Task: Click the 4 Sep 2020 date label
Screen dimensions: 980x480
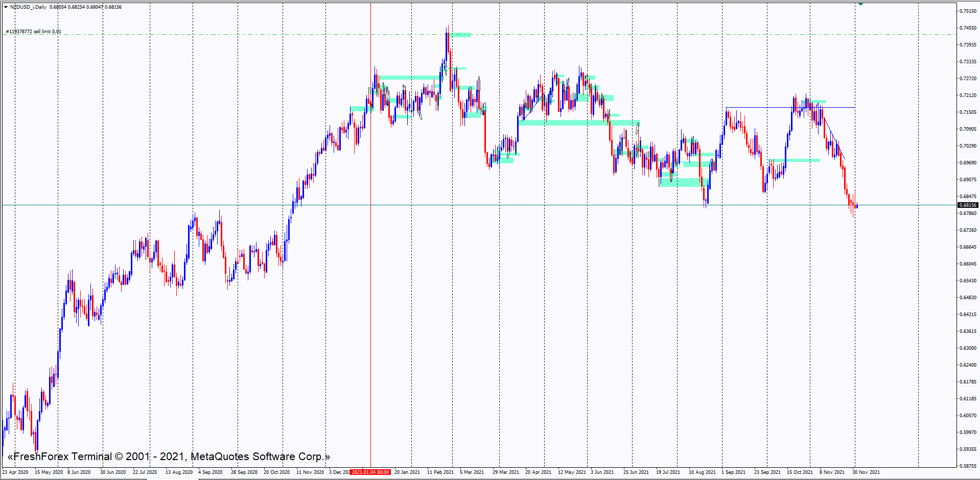Action: click(210, 472)
